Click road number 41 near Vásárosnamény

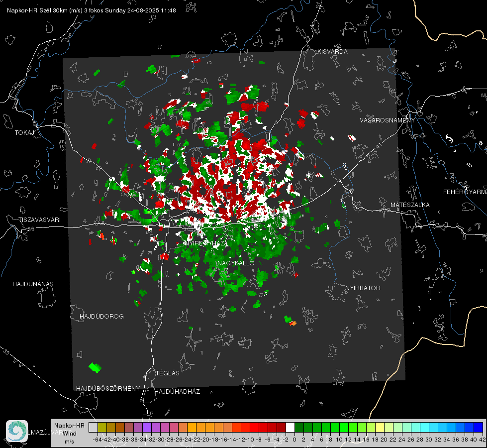click(378, 146)
